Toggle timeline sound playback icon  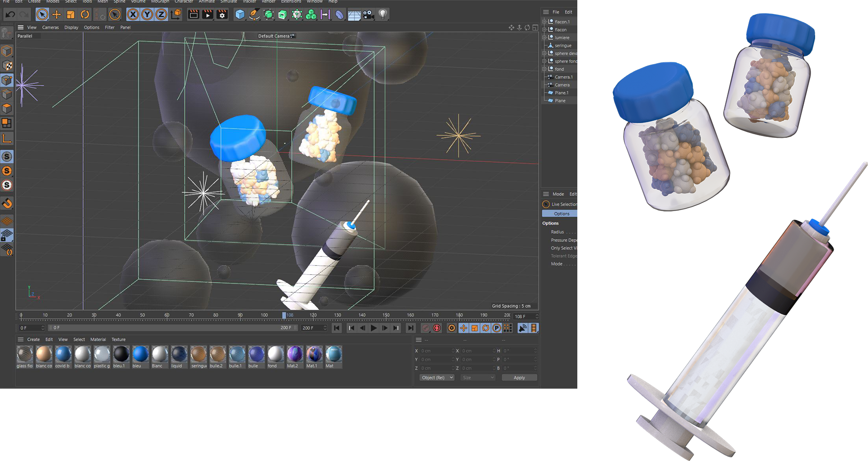[523, 328]
